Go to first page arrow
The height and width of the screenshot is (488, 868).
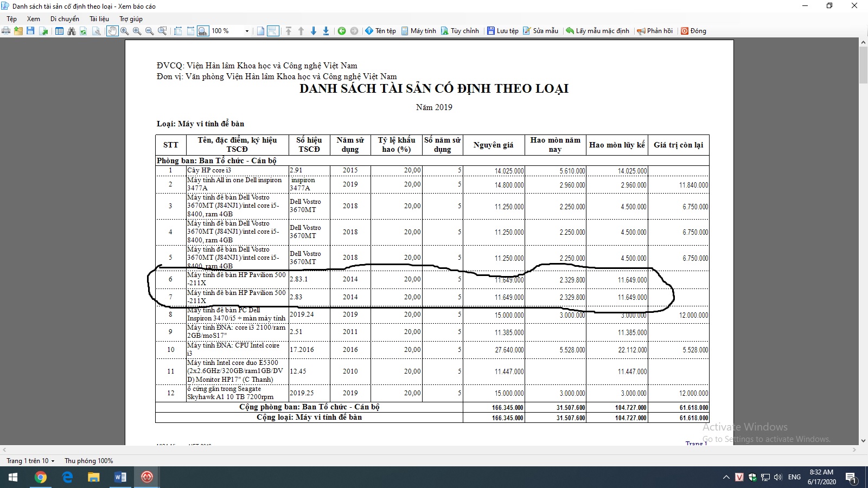(x=289, y=31)
